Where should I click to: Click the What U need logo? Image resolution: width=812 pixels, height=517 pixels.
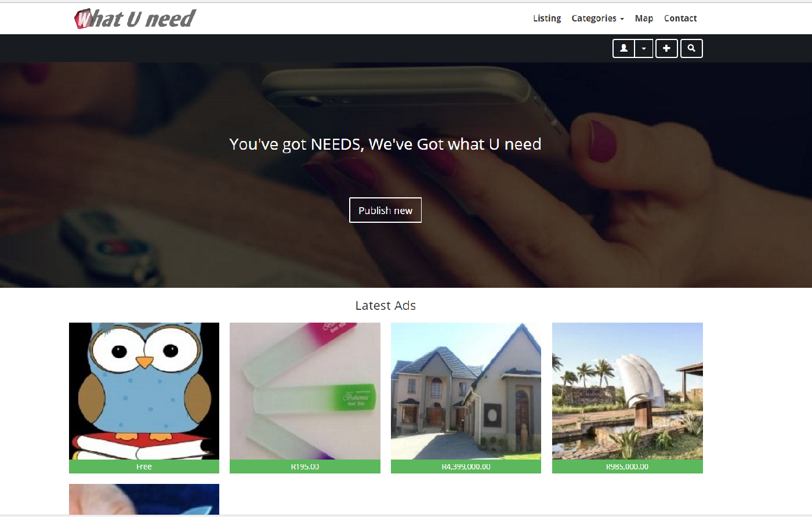(135, 19)
